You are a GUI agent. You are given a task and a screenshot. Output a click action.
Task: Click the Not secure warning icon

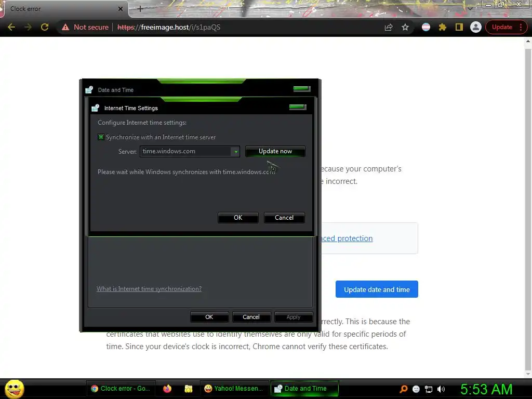[x=65, y=27]
